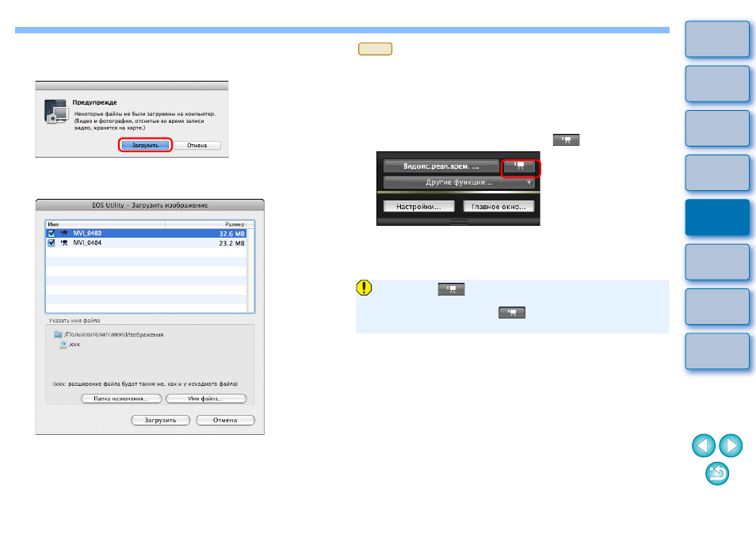Select the MVI_0484 file name

click(x=87, y=243)
